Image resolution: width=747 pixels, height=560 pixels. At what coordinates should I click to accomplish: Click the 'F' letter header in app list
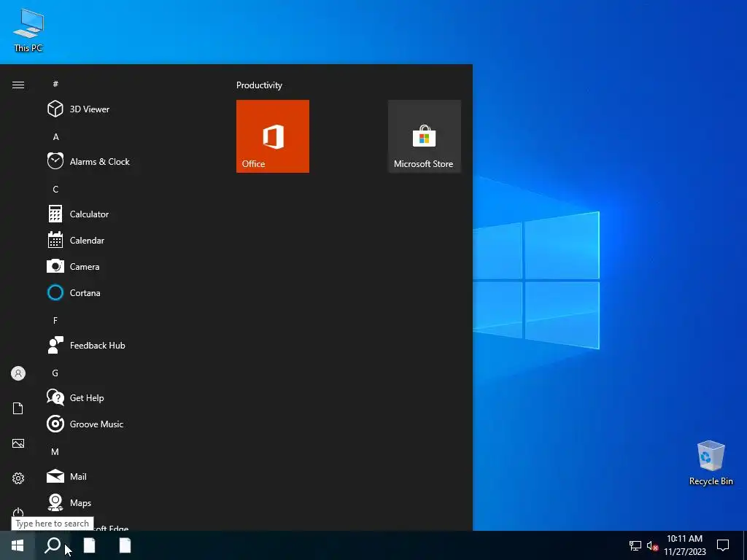55,321
